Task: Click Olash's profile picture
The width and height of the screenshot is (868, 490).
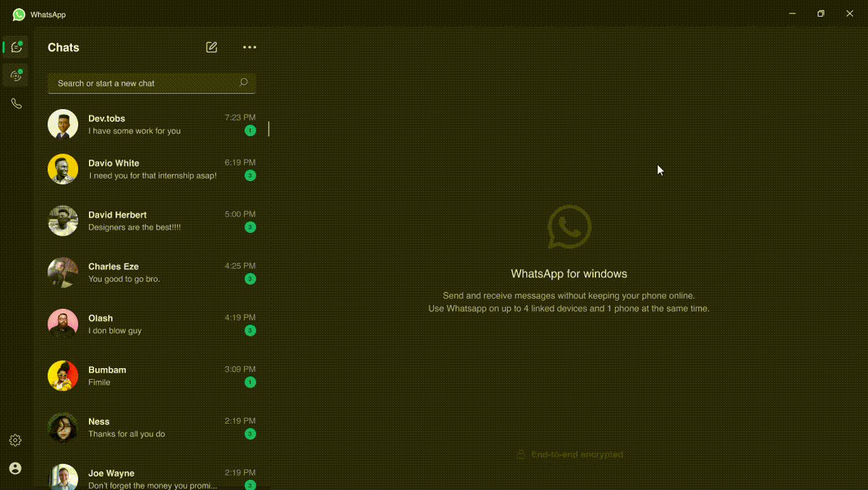Action: point(63,324)
